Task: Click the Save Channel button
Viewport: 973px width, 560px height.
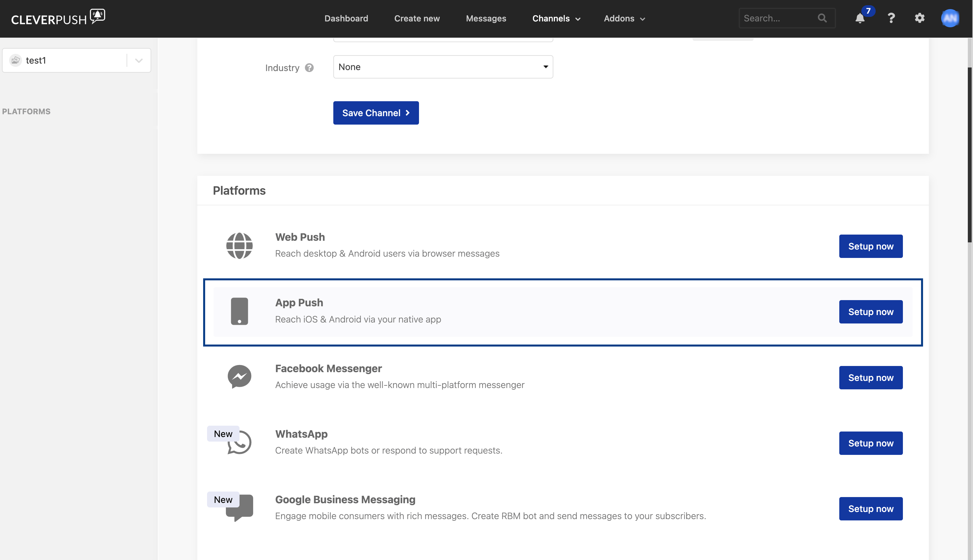Action: point(376,113)
